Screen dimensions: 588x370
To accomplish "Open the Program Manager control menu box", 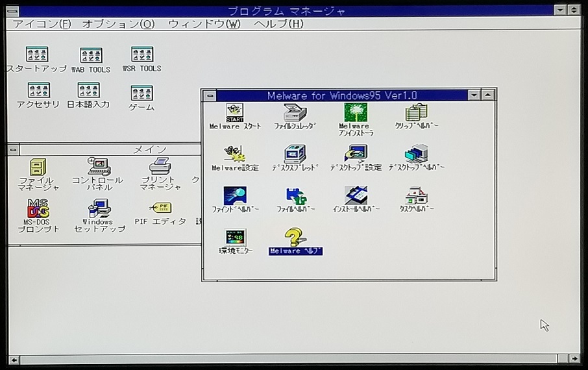I will pyautogui.click(x=13, y=11).
